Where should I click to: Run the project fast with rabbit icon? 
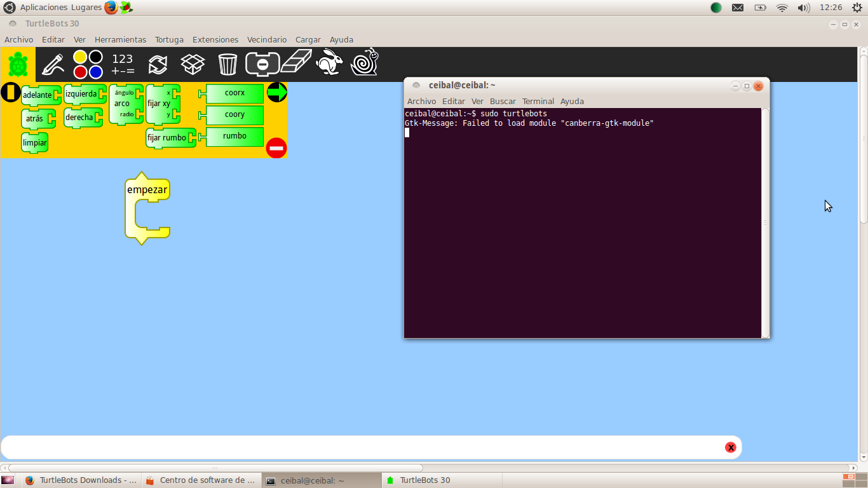329,63
